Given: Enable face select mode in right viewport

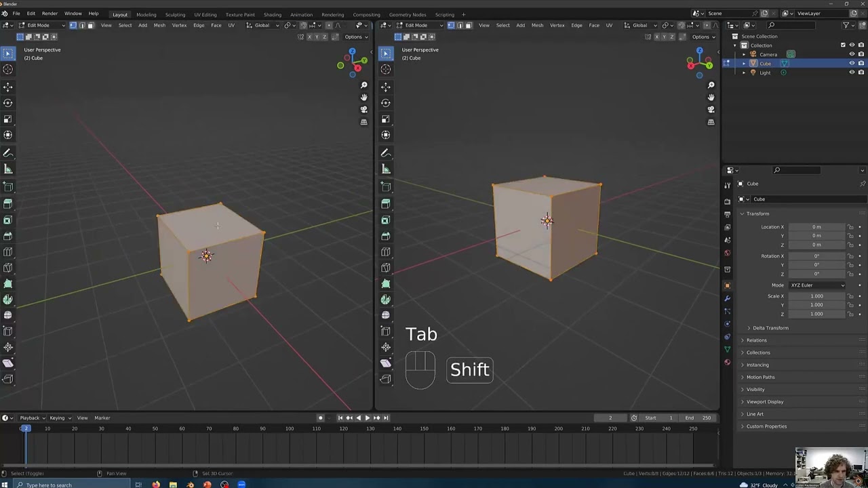Looking at the screenshot, I should click(x=469, y=26).
